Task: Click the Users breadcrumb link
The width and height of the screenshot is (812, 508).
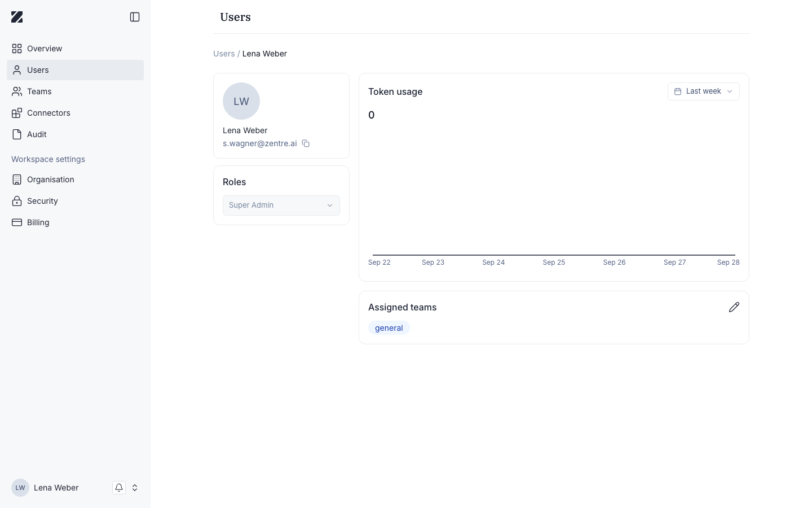Action: pos(224,54)
